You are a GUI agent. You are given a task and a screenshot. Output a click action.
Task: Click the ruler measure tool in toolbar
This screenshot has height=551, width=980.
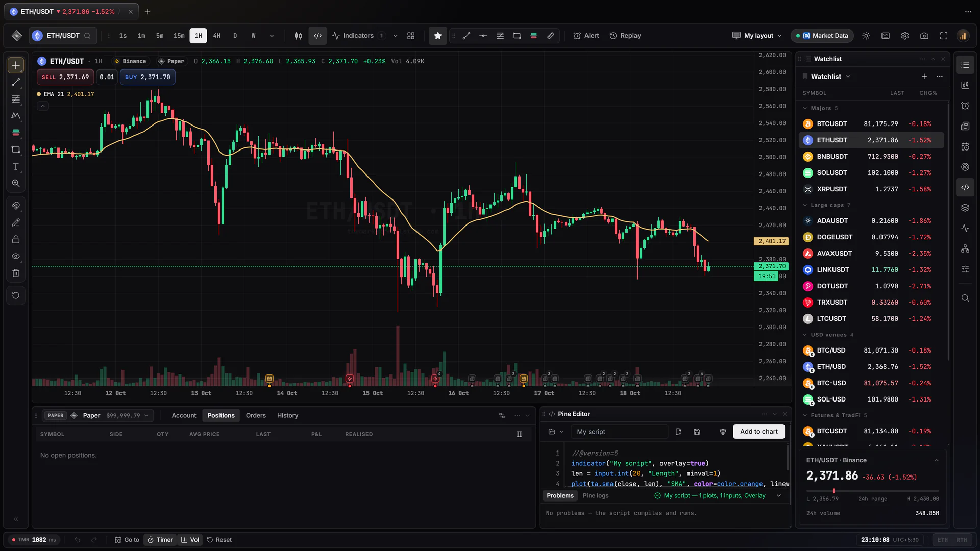click(551, 36)
